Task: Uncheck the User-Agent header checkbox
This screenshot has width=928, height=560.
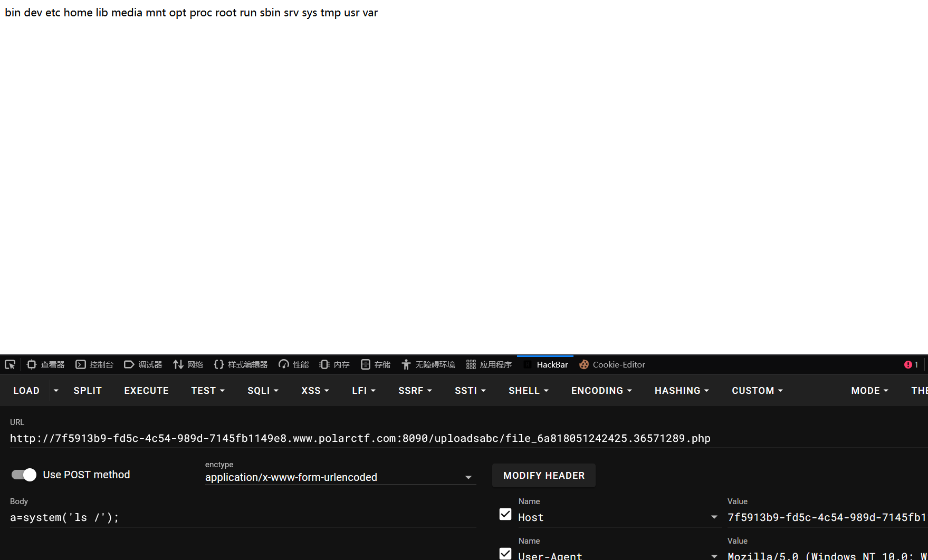Action: (x=505, y=554)
